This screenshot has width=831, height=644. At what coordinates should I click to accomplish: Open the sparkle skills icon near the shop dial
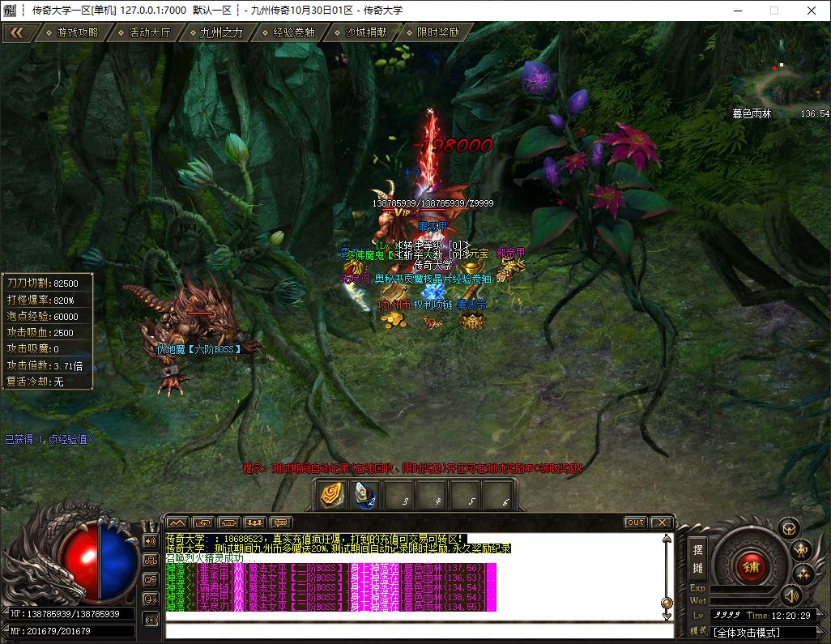click(x=803, y=574)
